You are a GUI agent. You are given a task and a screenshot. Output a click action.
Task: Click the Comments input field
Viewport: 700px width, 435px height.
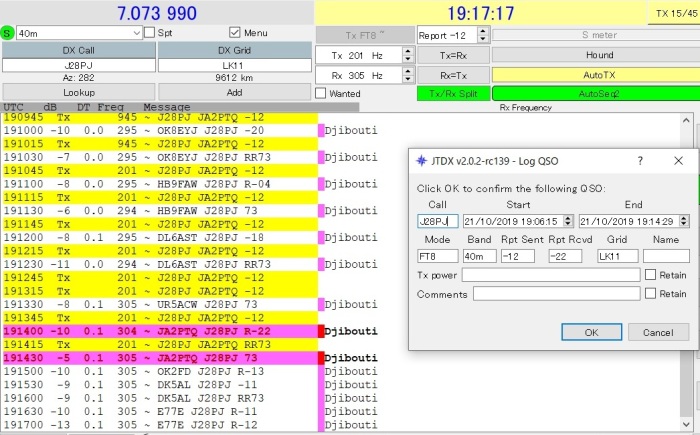pyautogui.click(x=557, y=293)
